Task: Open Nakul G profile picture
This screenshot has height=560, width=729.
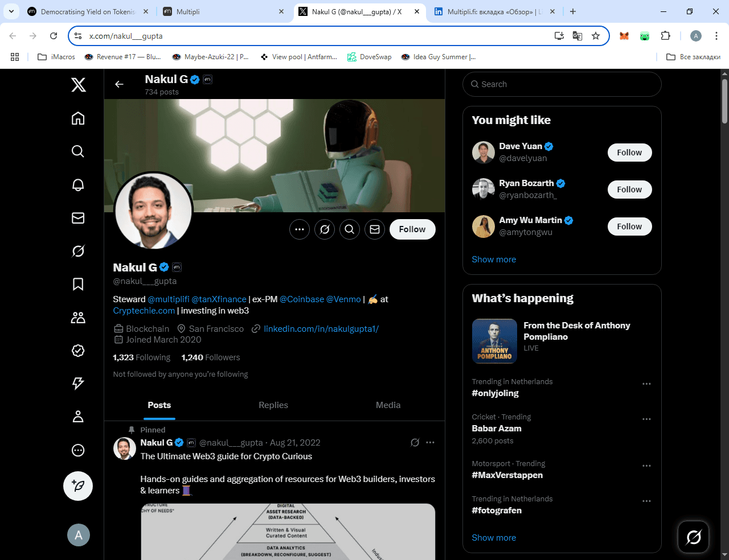Action: tap(154, 211)
